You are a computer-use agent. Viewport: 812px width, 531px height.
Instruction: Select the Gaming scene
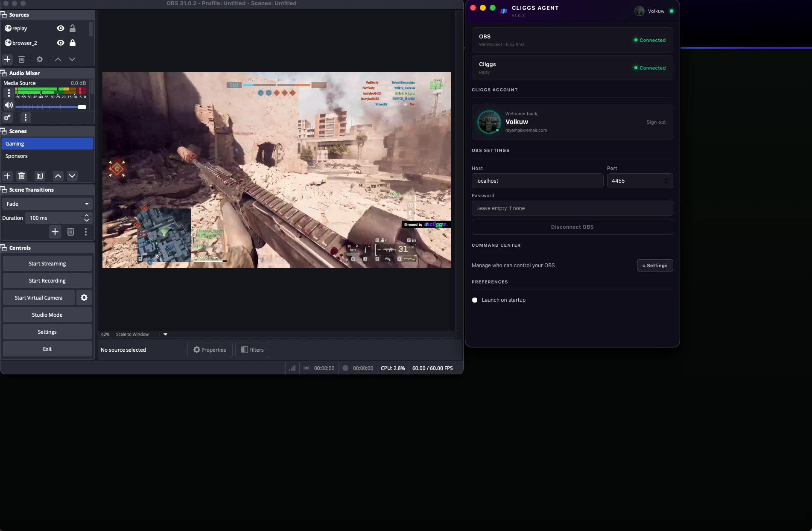pyautogui.click(x=47, y=144)
